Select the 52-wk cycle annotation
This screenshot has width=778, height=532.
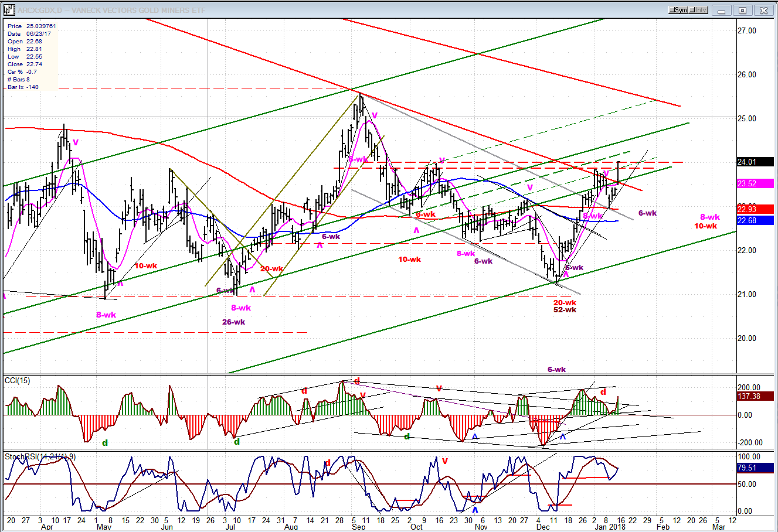point(565,310)
